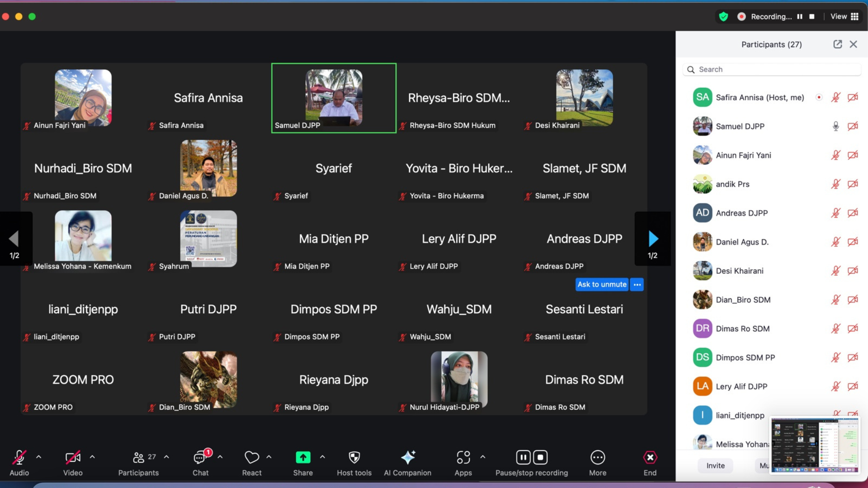Click the green encryption shield icon
868x488 pixels.
click(724, 17)
